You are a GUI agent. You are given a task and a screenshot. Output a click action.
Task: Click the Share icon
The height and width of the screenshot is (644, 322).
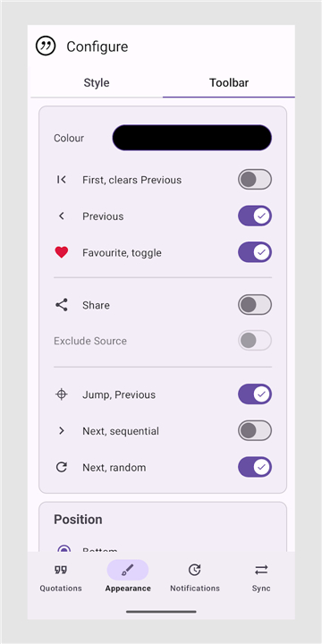pyautogui.click(x=62, y=305)
